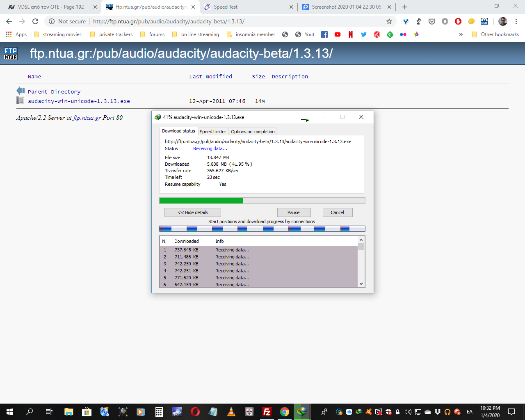Select connection row 1 with 737.645 KB

pos(258,250)
